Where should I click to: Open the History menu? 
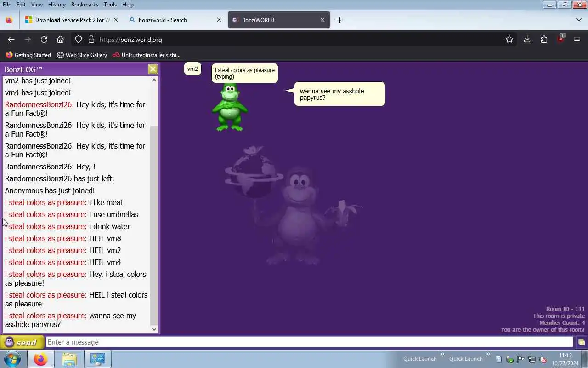(57, 5)
